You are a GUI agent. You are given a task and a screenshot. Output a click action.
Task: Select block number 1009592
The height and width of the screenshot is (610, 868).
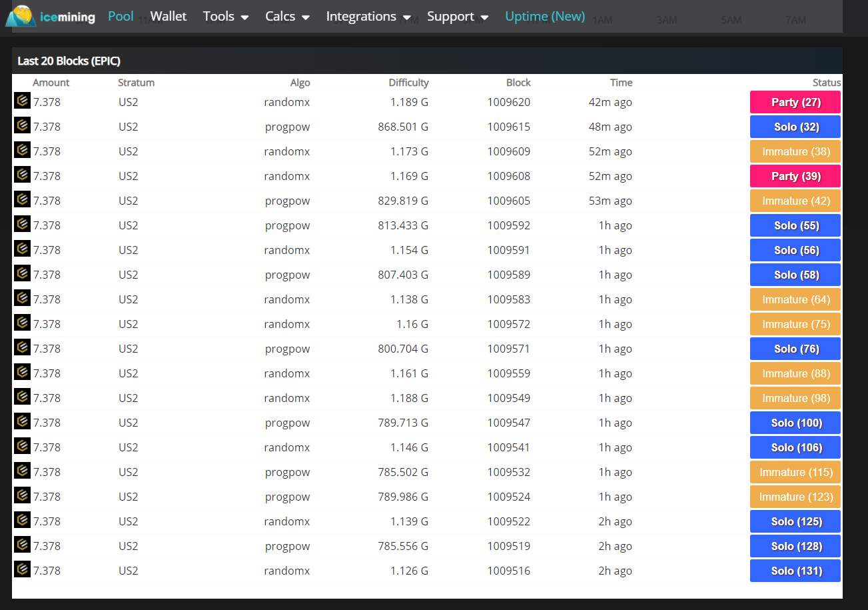coord(509,225)
